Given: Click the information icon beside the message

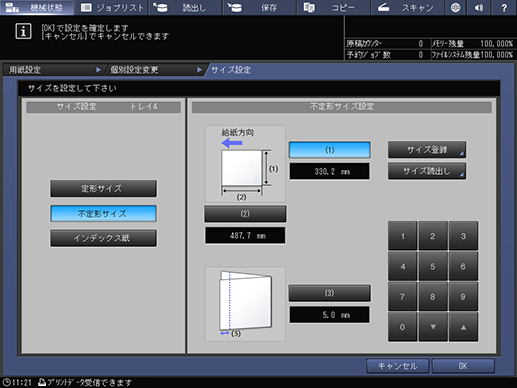Looking at the screenshot, I should (23, 31).
